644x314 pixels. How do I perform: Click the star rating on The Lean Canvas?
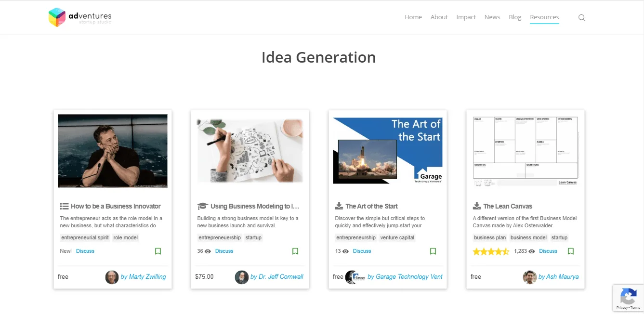coord(491,251)
